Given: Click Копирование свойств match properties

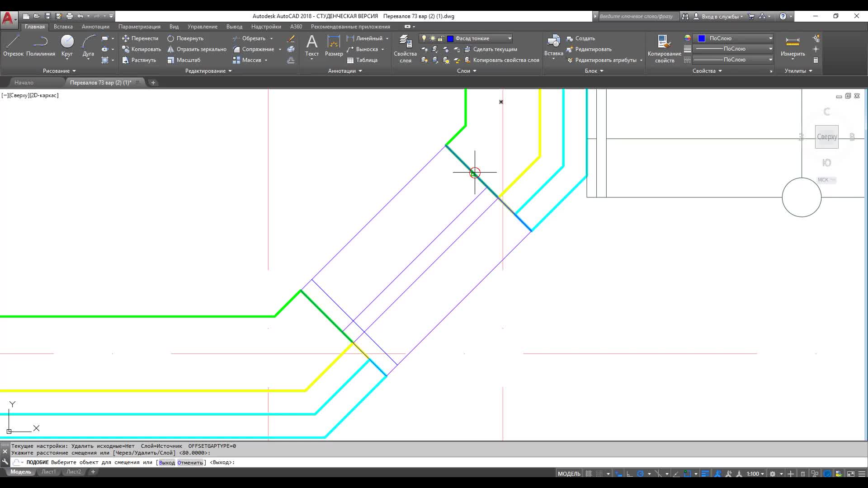Looking at the screenshot, I should click(x=664, y=49).
